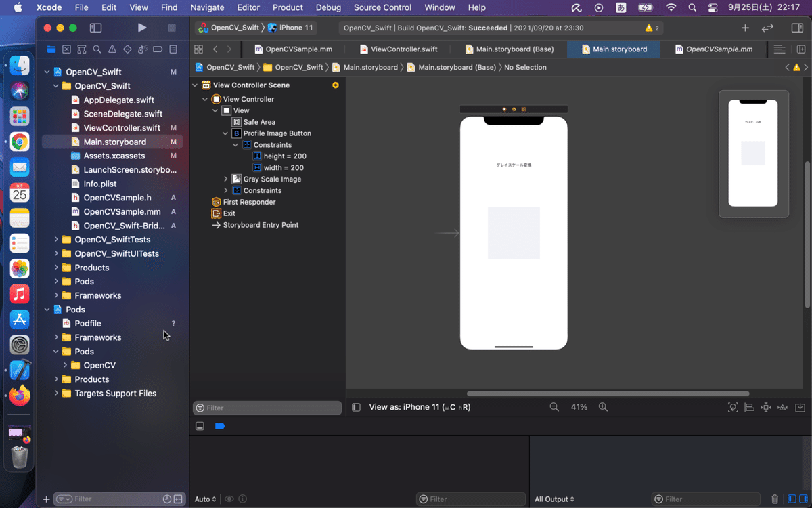Click the minimap thumbnail of storyboard
Screen dimensions: 812x508
753,154
